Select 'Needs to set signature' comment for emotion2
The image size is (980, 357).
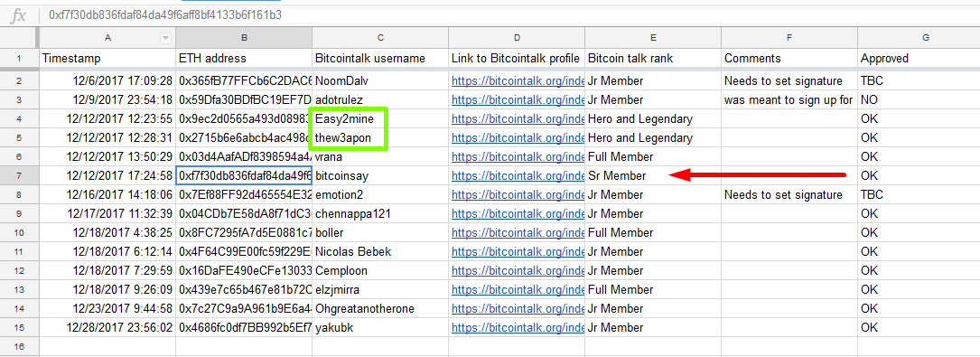tap(789, 194)
